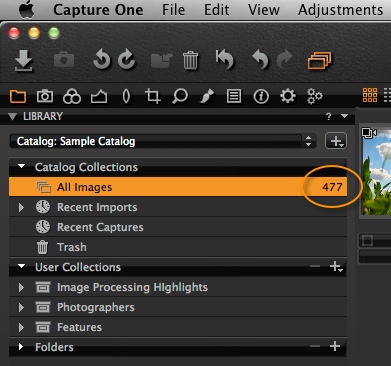Expand Image Processing HIghlights arrow
This screenshot has height=366, width=391.
tap(21, 287)
